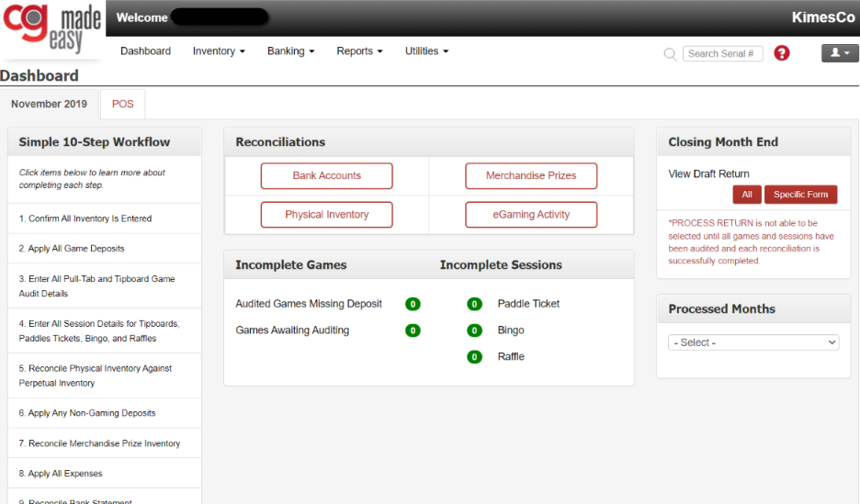Open the Processed Months select dropdown
Screen dimensions: 860x504
pos(753,342)
